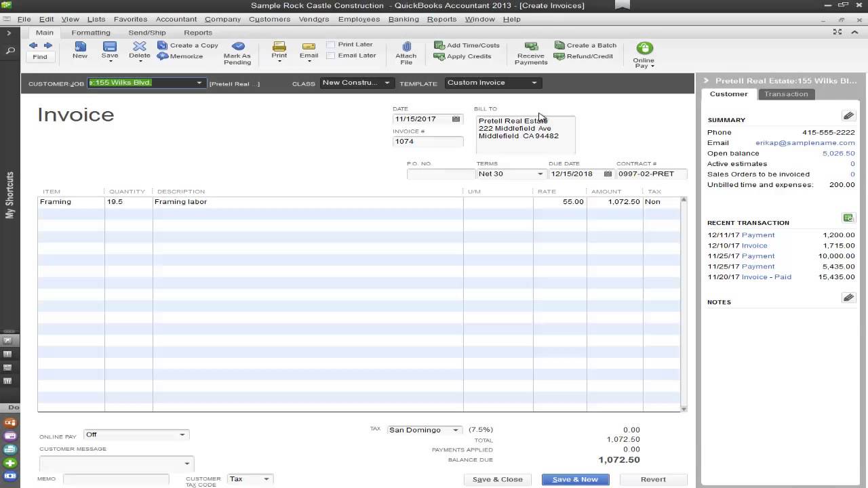Open the Banking menu

[x=403, y=19]
